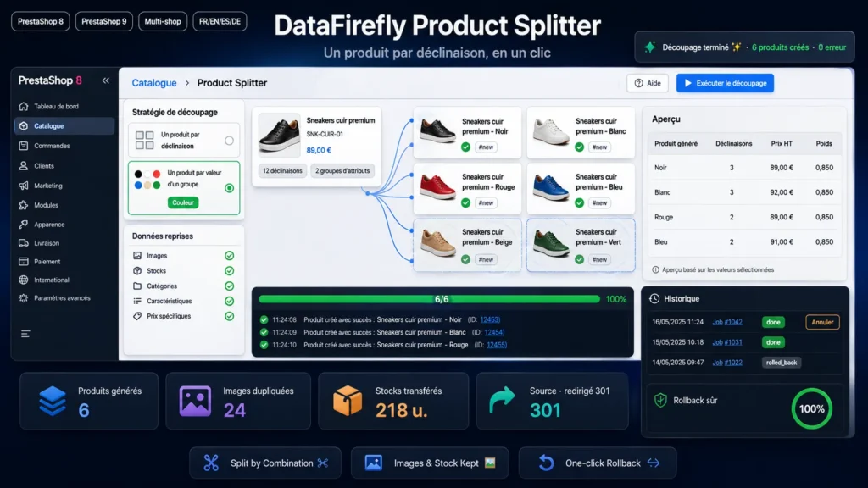The image size is (868, 488).
Task: Toggle the Images data check
Action: [x=229, y=256]
